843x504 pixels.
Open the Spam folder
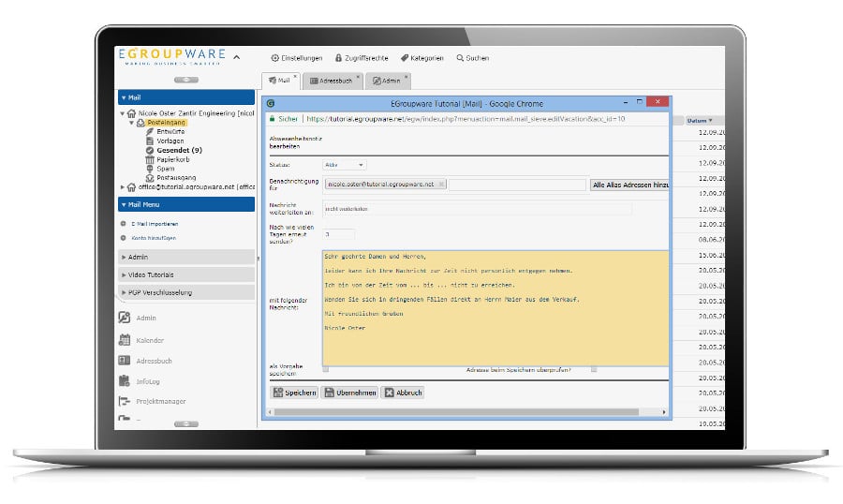coord(165,169)
